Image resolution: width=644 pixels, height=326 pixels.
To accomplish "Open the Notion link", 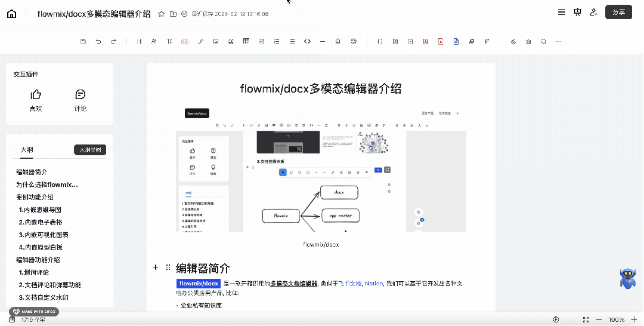I will 374,283.
